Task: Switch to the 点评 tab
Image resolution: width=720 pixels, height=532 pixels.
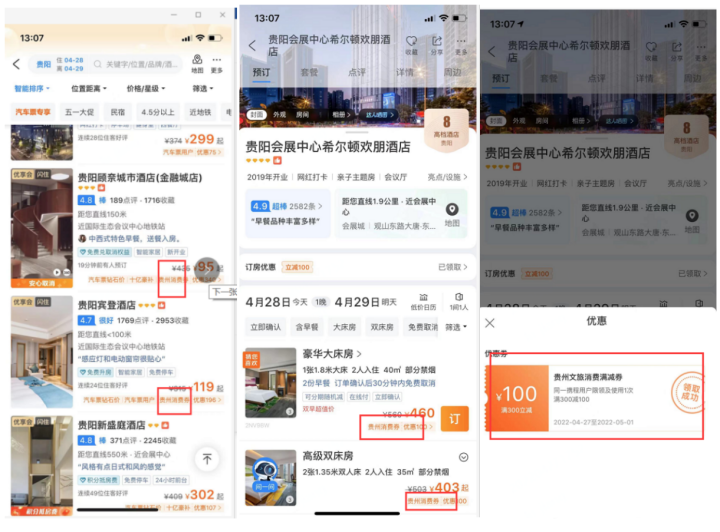Action: 357,72
